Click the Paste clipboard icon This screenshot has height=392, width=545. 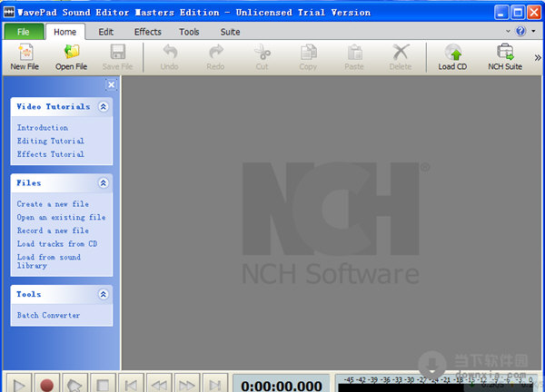coord(354,52)
